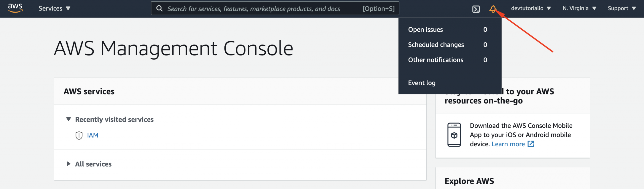Collapse the Recently visited services section
The width and height of the screenshot is (644, 189).
[68, 119]
